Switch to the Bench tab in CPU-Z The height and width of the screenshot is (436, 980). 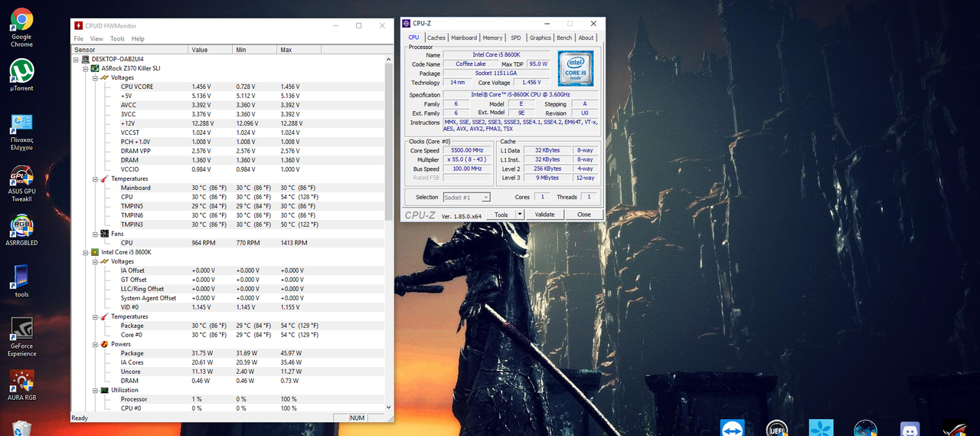pos(564,38)
